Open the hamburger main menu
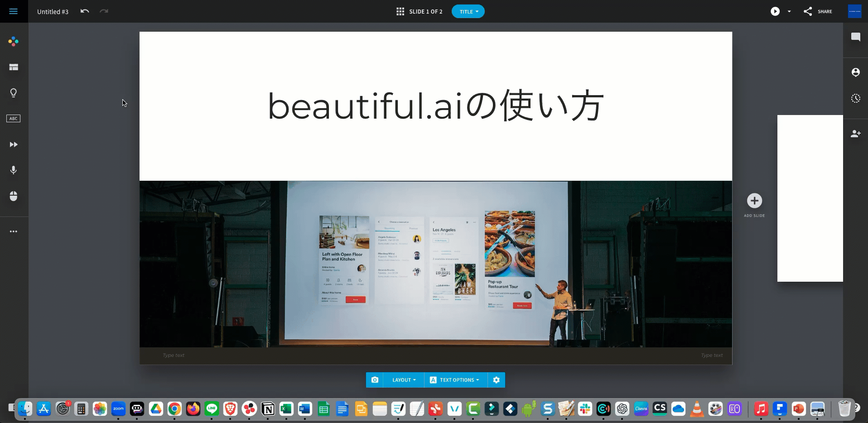This screenshot has width=868, height=423. point(13,11)
